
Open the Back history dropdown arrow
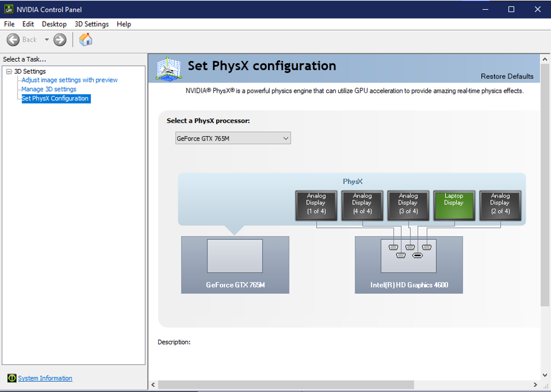(46, 39)
